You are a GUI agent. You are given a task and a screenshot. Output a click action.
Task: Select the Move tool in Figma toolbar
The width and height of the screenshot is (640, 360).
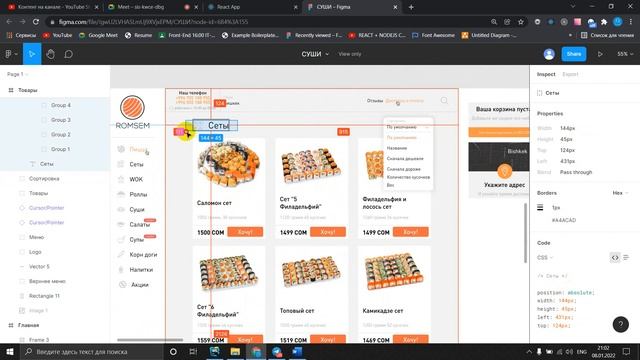click(x=32, y=54)
